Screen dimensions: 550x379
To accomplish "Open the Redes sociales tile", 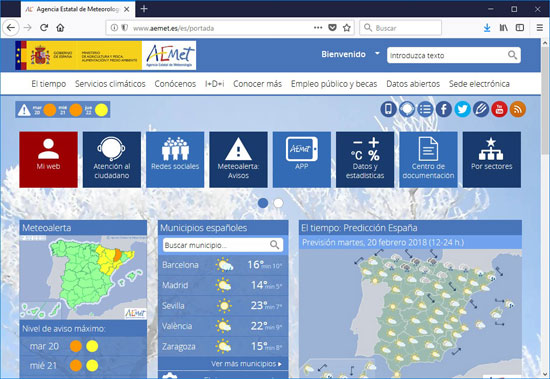I will coord(175,160).
